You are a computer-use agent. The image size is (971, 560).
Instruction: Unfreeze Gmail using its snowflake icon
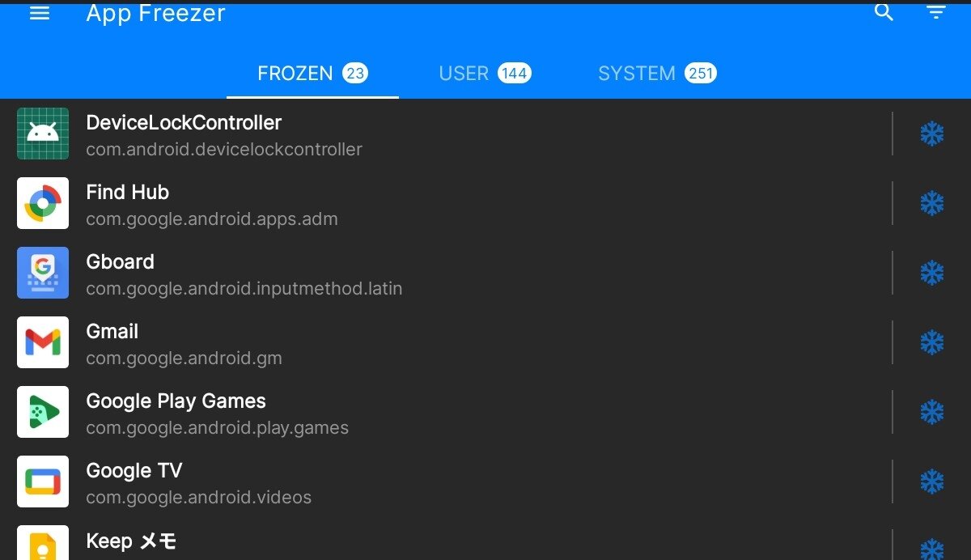tap(932, 342)
